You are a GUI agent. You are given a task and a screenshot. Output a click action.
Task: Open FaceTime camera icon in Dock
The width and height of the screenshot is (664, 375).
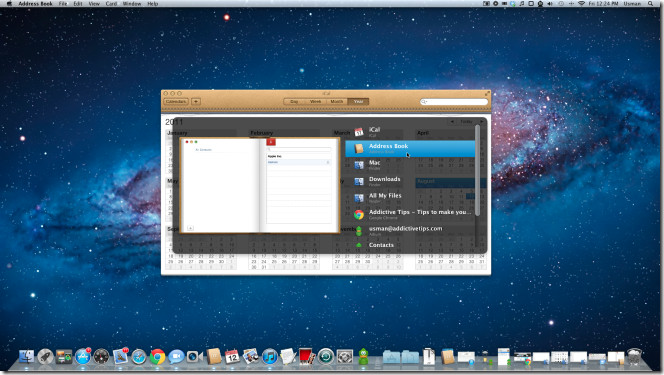(195, 357)
